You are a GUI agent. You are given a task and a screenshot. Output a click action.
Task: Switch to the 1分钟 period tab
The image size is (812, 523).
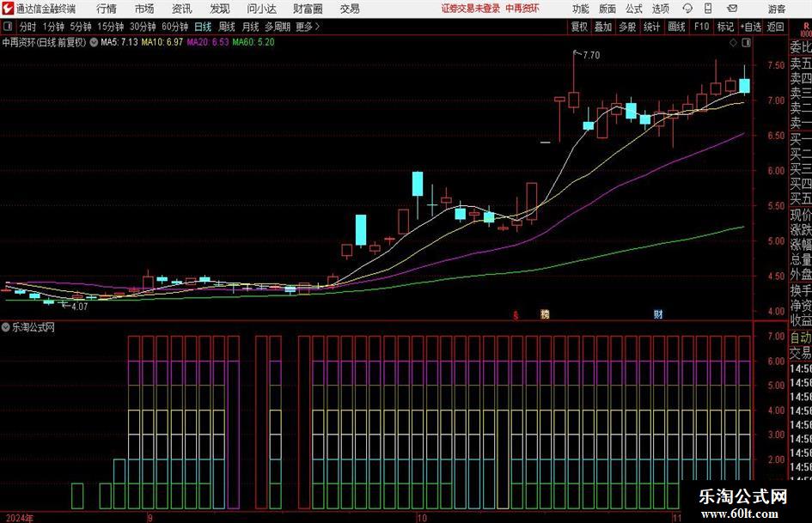tap(53, 27)
